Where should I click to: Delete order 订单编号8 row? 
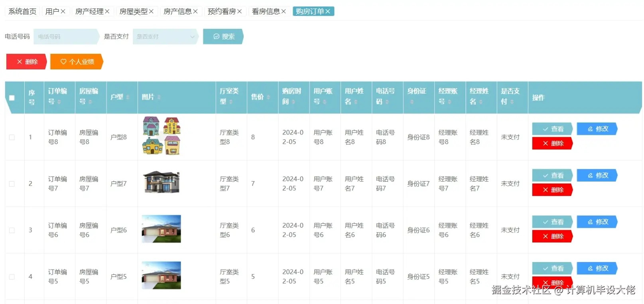pyautogui.click(x=552, y=143)
